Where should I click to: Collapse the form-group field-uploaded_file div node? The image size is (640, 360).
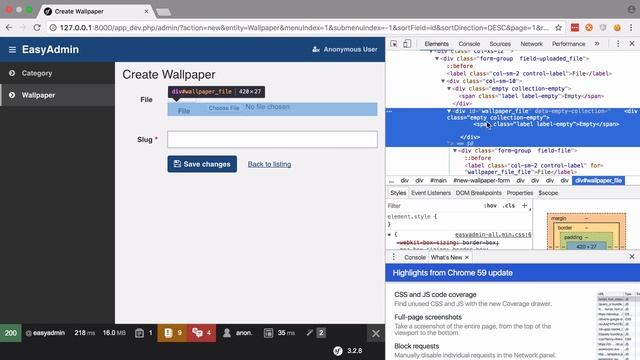click(x=437, y=59)
